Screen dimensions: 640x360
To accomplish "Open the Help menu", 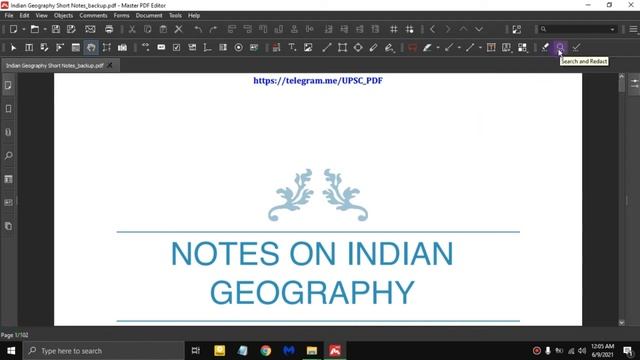I will click(x=194, y=16).
